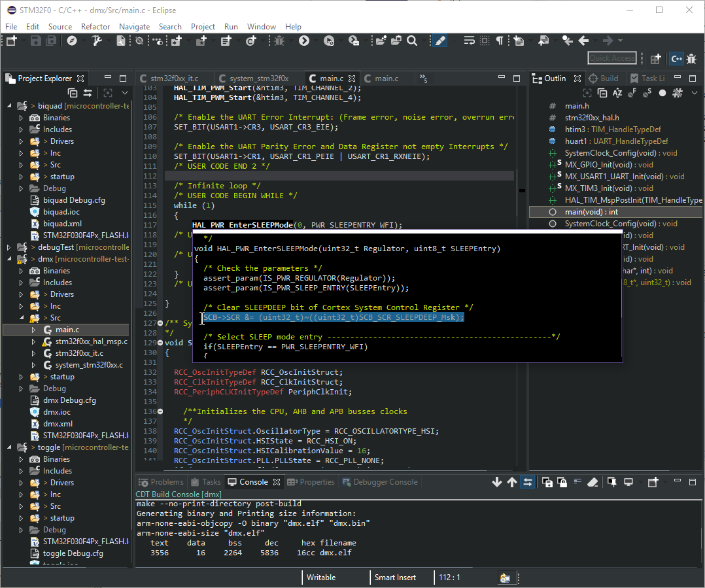The image size is (705, 588).
Task: Toggle Link with Editor in Project Explorer
Action: [x=88, y=93]
